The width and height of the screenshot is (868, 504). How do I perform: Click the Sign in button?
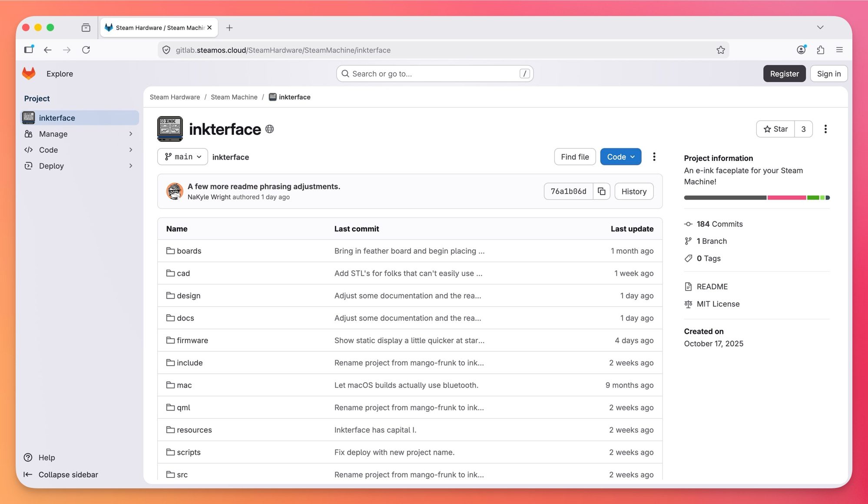[828, 73]
